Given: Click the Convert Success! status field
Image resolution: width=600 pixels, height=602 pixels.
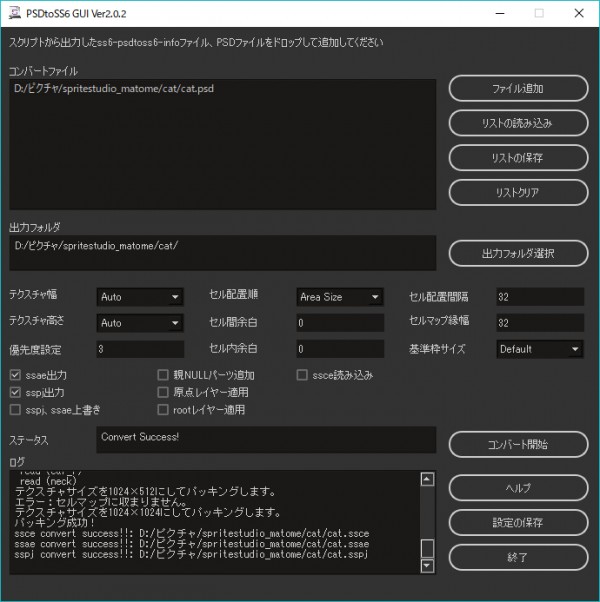Looking at the screenshot, I should (266, 440).
